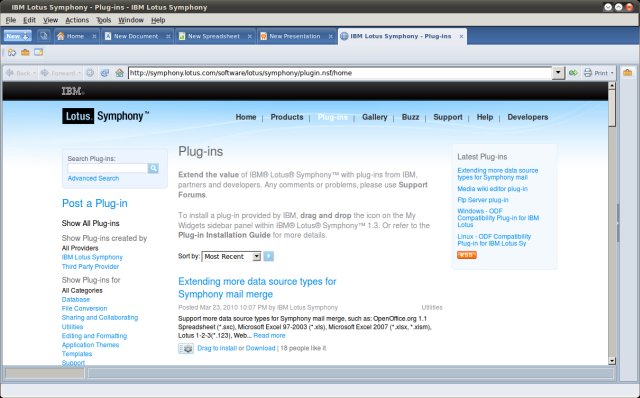Go to Home in the site navigation
Viewport: 640px width, 398px height.
click(x=246, y=117)
